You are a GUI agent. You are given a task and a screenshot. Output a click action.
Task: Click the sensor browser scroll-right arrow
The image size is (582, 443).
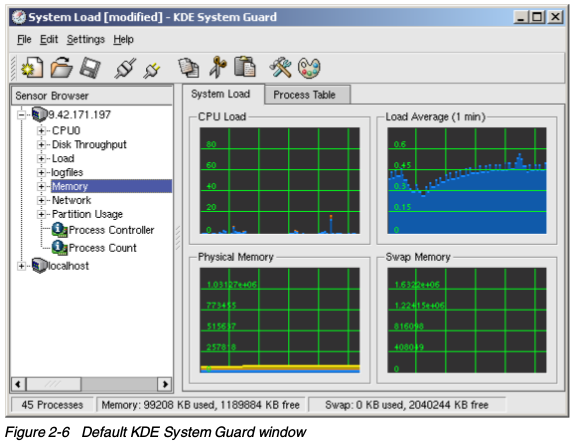pyautogui.click(x=165, y=384)
